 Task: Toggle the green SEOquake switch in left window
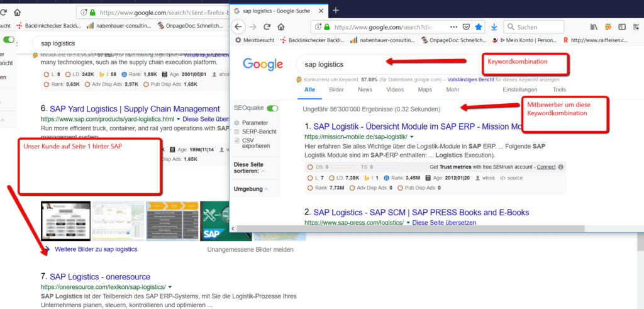[x=9, y=40]
